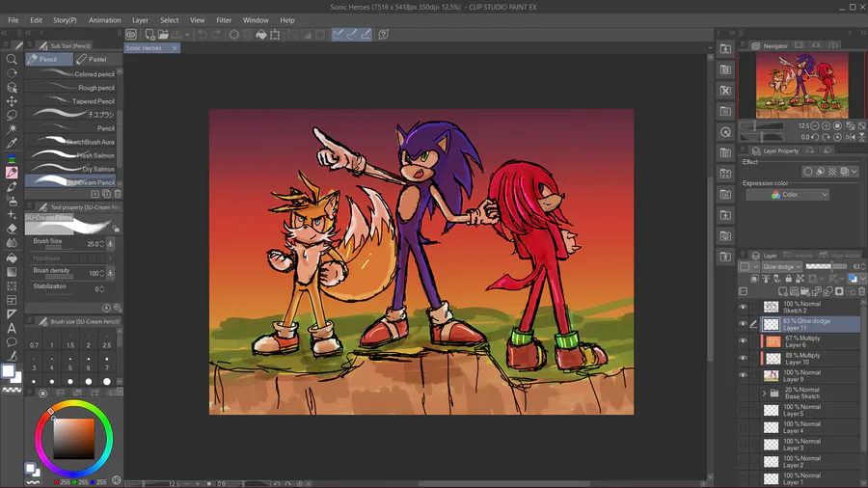The image size is (868, 488).
Task: Open the CLIP STUDIO support help icon
Action: 383,35
